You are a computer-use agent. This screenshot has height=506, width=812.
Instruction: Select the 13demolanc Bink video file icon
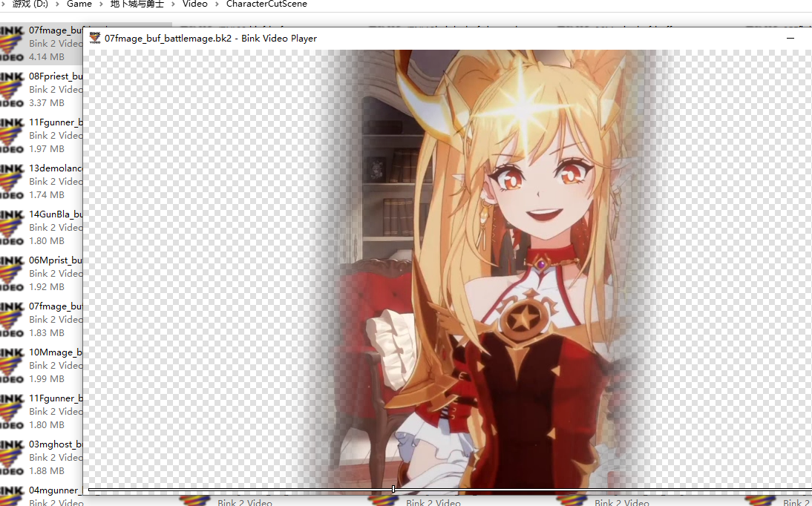click(12, 181)
